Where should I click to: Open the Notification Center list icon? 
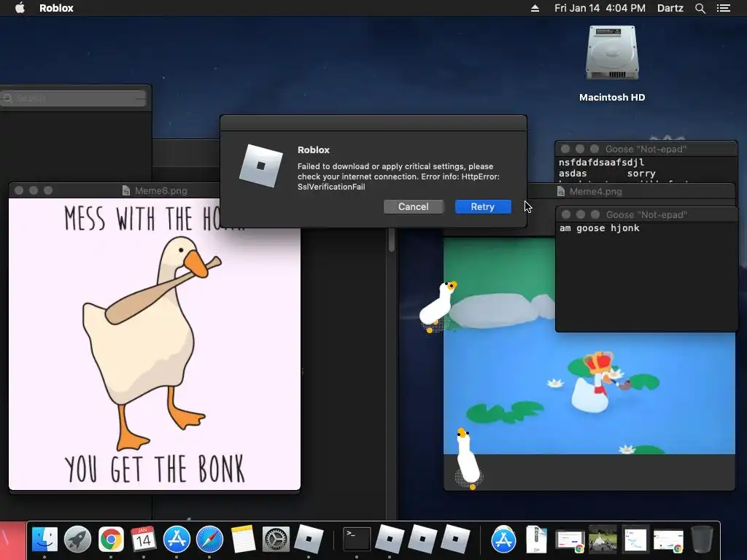pyautogui.click(x=723, y=8)
